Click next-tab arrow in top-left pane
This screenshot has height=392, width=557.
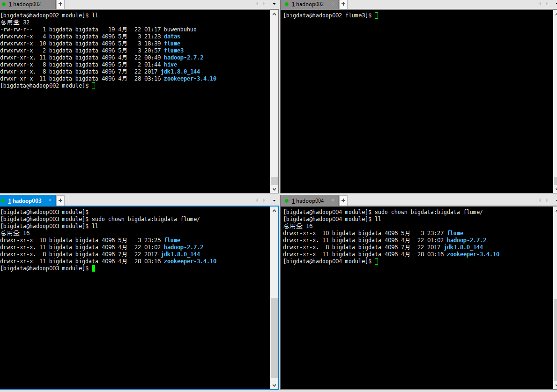pyautogui.click(x=264, y=4)
